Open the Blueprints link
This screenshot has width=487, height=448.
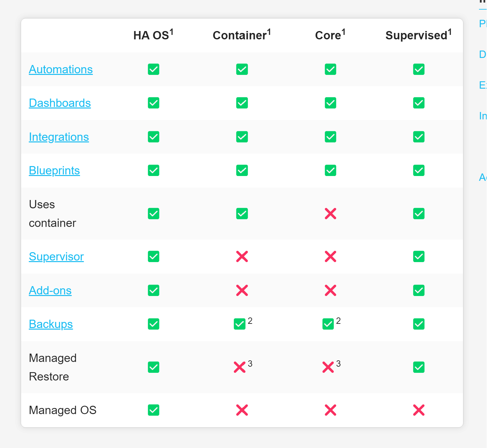click(54, 171)
